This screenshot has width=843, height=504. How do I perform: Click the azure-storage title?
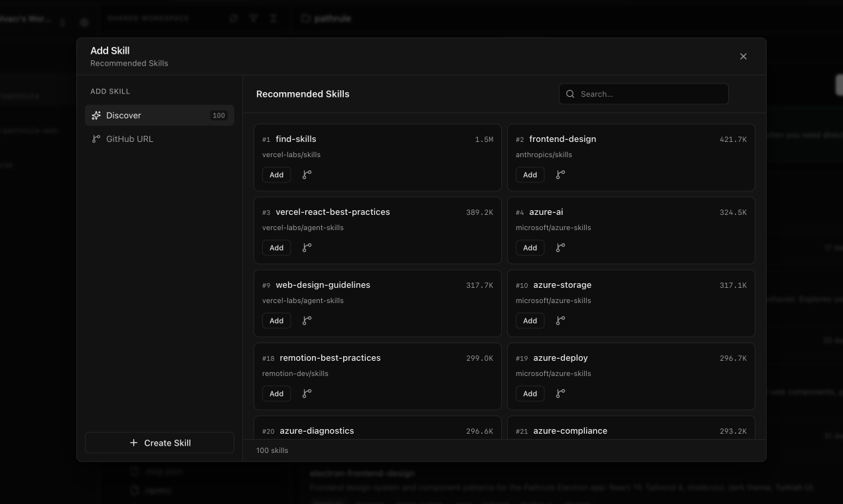(562, 285)
